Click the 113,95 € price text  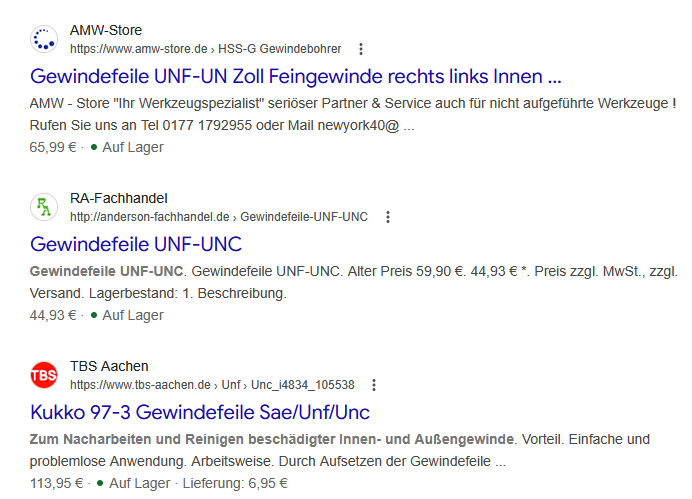tap(57, 483)
